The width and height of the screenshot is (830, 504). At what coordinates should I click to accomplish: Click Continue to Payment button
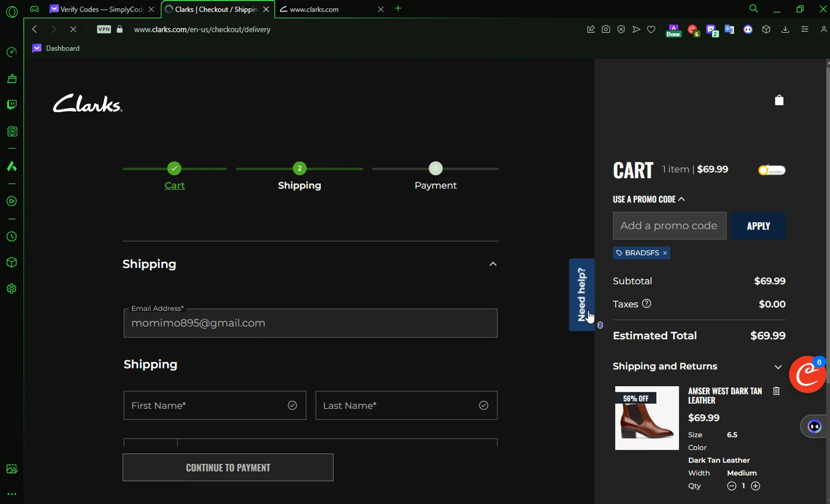coord(228,467)
